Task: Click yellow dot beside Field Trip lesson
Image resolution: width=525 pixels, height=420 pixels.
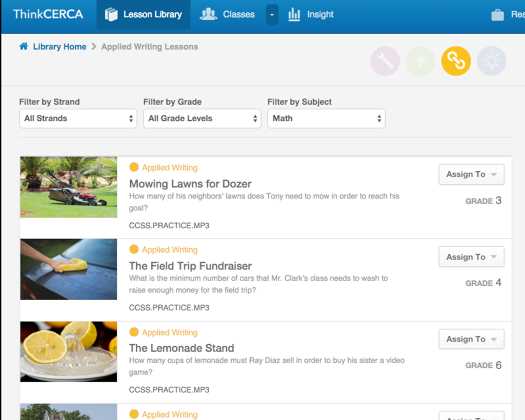Action: pyautogui.click(x=134, y=249)
